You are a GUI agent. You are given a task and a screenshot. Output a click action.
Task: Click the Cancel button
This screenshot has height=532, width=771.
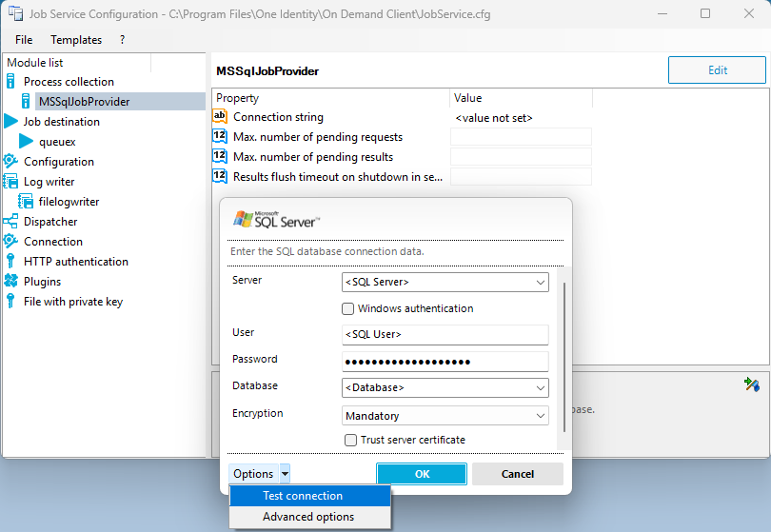[517, 474]
